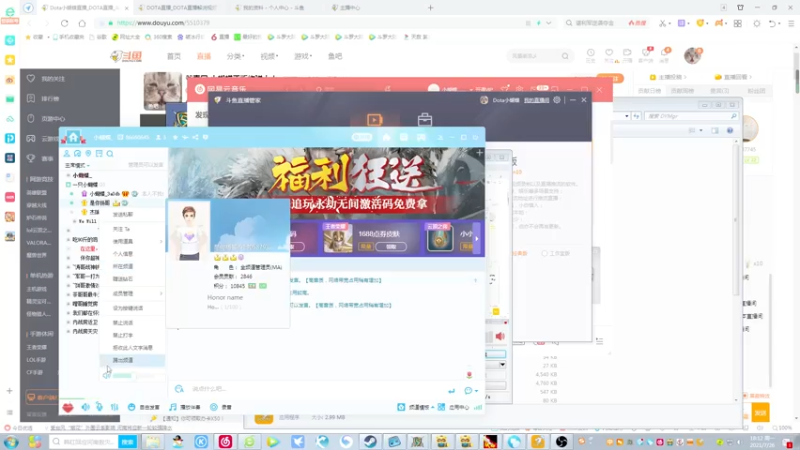The height and width of the screenshot is (450, 800).
Task: Click the browser refresh icon
Action: click(64, 23)
